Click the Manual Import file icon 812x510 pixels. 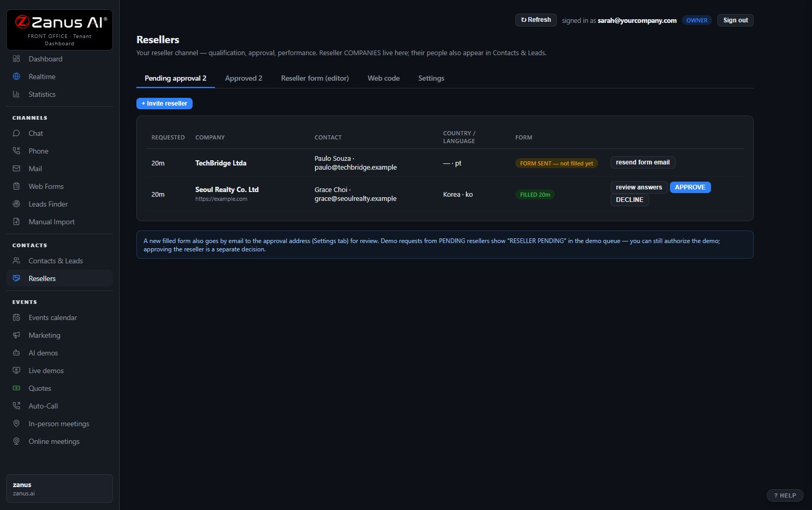[16, 222]
